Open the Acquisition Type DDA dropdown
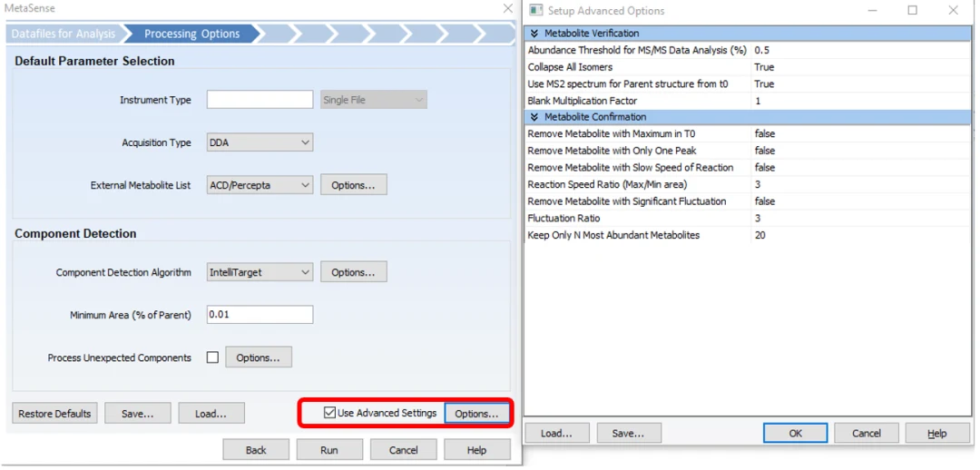Viewport: 980px width, 470px height. point(260,142)
